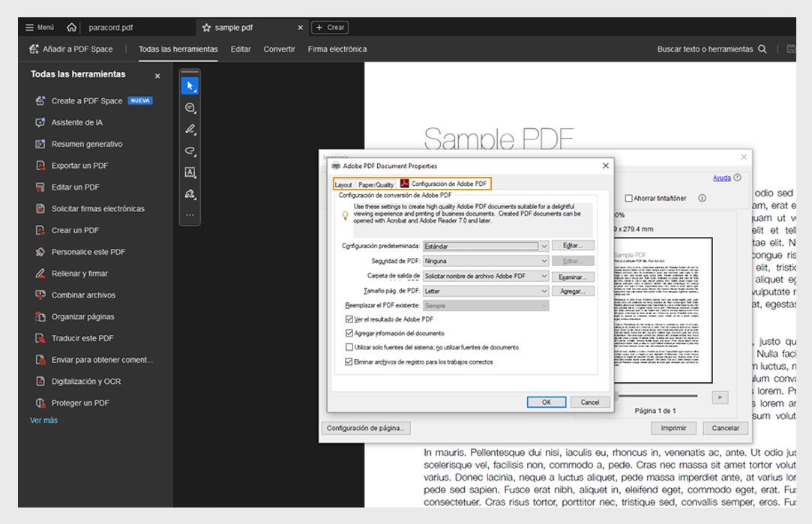
Task: Select the signature drawing tool
Action: [190, 193]
